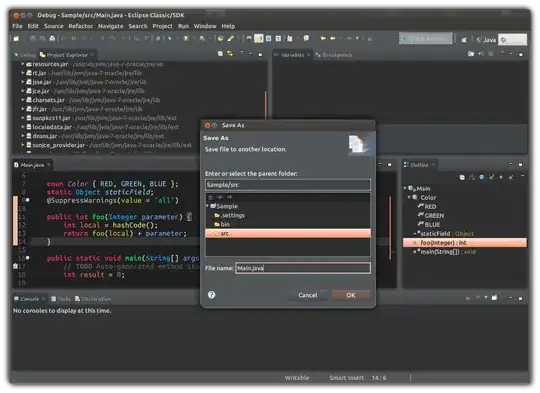
Task: Click the File name field Main.java
Action: 303,268
